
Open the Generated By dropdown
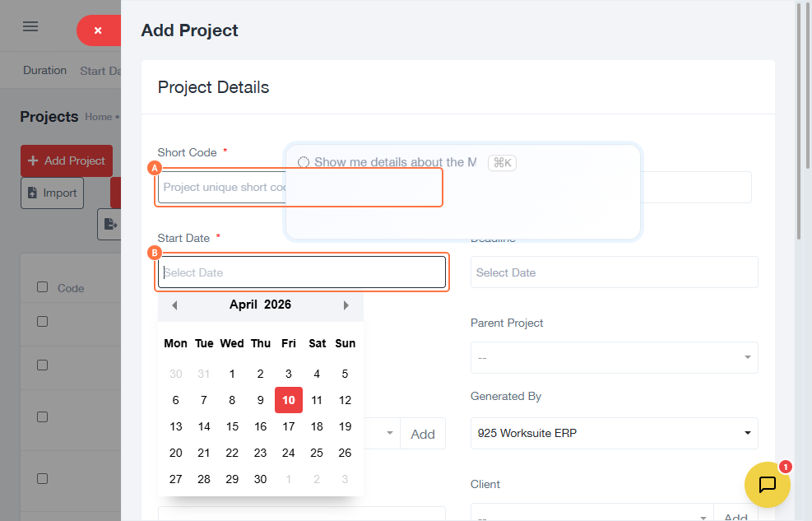point(614,433)
